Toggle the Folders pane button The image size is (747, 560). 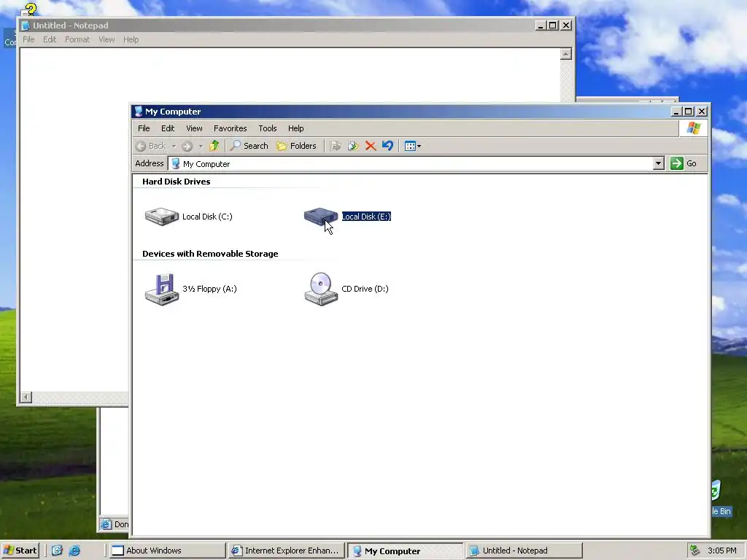tap(296, 146)
